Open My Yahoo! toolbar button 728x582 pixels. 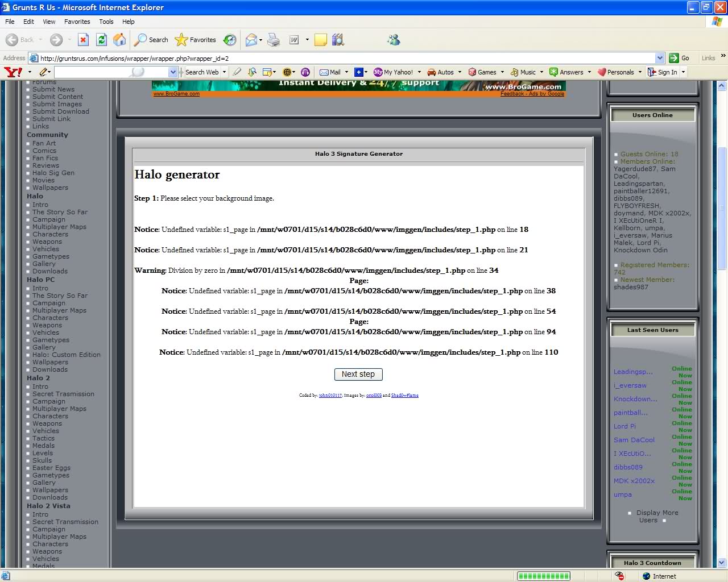394,72
